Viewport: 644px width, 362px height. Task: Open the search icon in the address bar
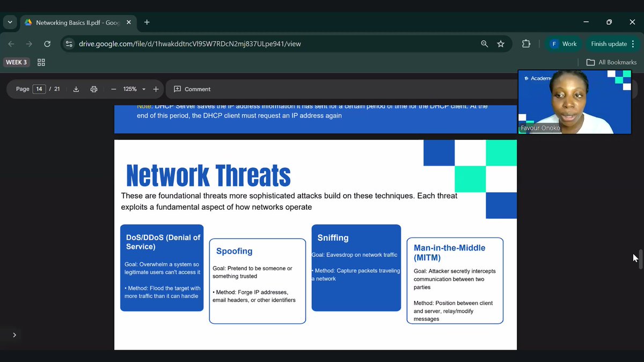[484, 43]
